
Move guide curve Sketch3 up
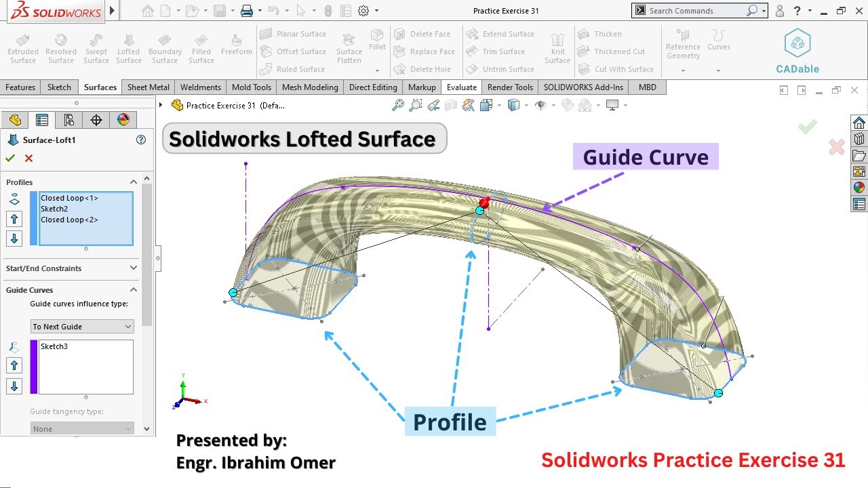pos(15,366)
